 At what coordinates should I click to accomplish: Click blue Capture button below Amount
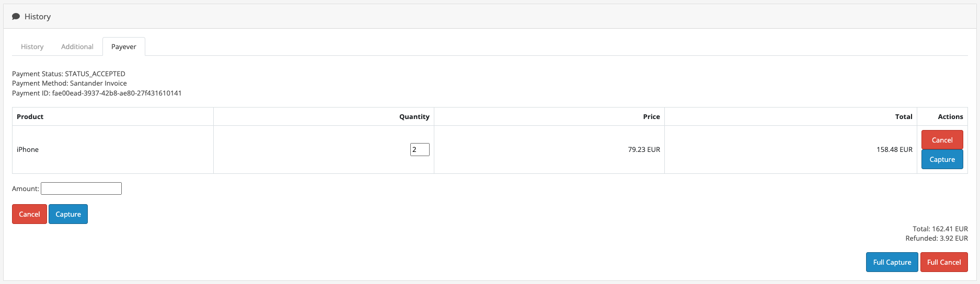68,214
